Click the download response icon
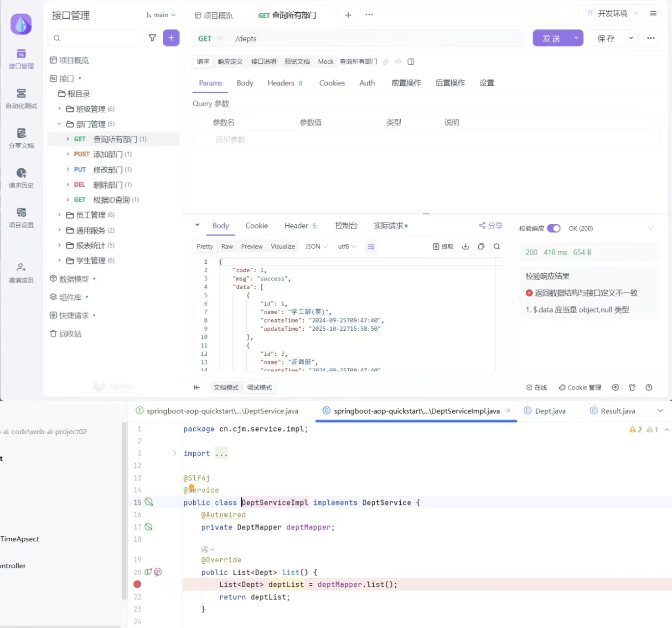 tap(465, 246)
